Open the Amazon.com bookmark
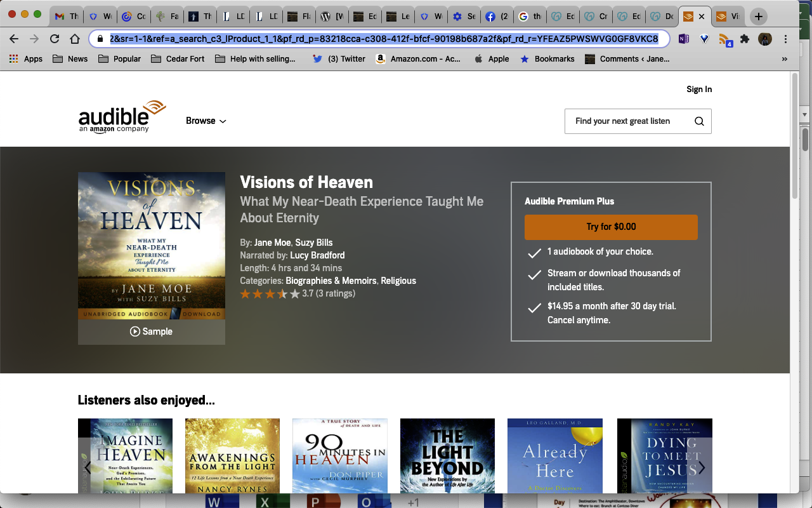Image resolution: width=812 pixels, height=508 pixels. pos(418,58)
